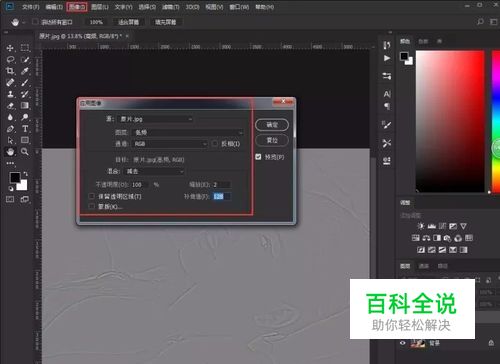Screen dimensions: 500x364
Task: Select the Clone Stamp tool
Action: (x=10, y=94)
